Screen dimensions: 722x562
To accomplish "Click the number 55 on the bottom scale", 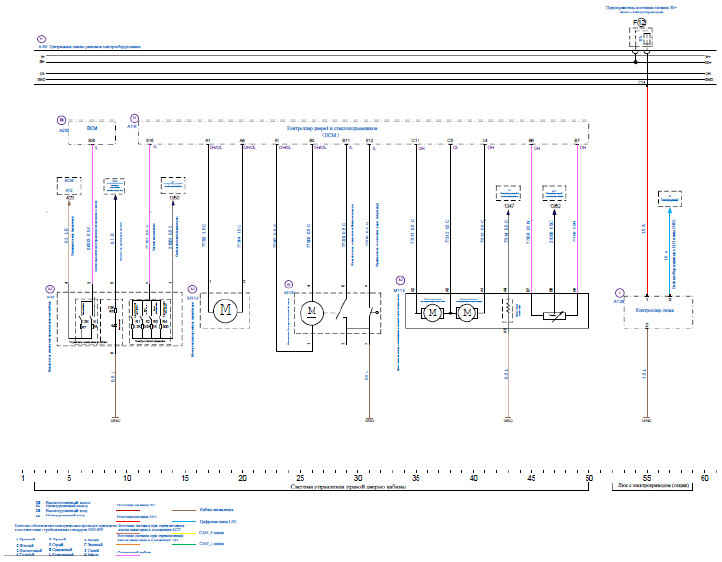I will 647,478.
